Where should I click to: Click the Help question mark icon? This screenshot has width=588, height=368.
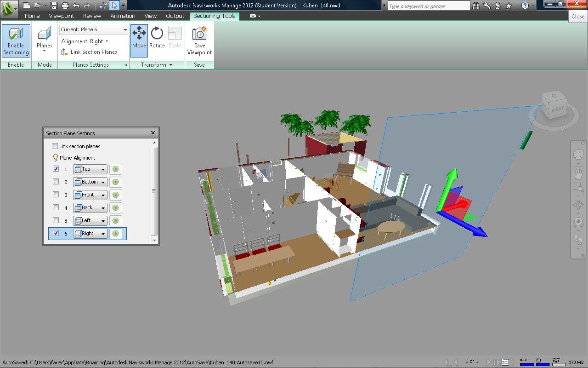(525, 6)
